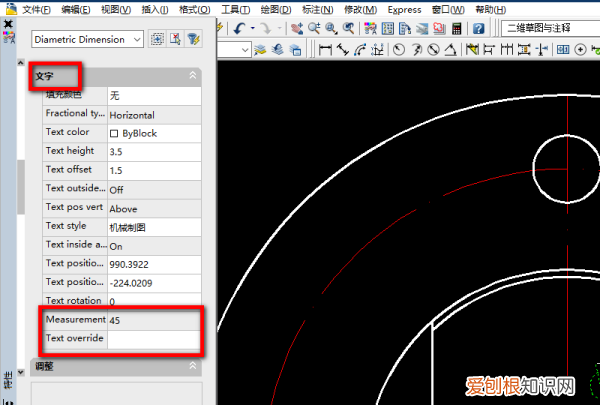600x405 pixels.
Task: Close the properties palette with X
Action: [x=8, y=23]
